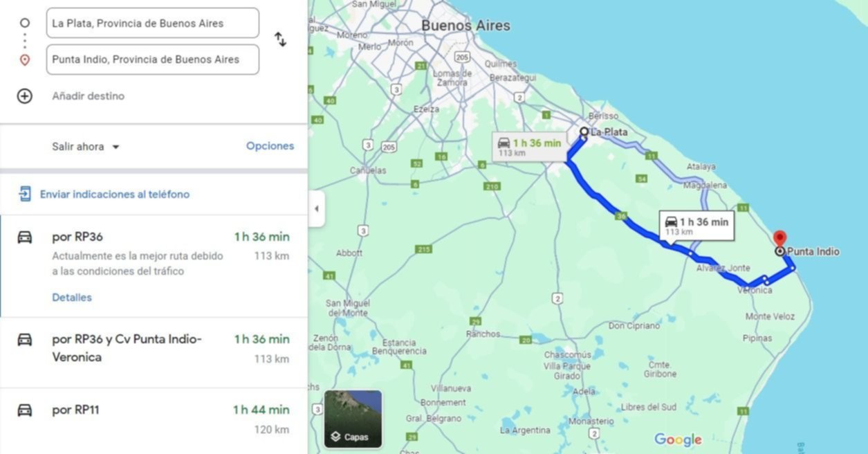Screen dimensions: 868x454
Task: Click the La Plata origin input field
Action: click(x=153, y=23)
